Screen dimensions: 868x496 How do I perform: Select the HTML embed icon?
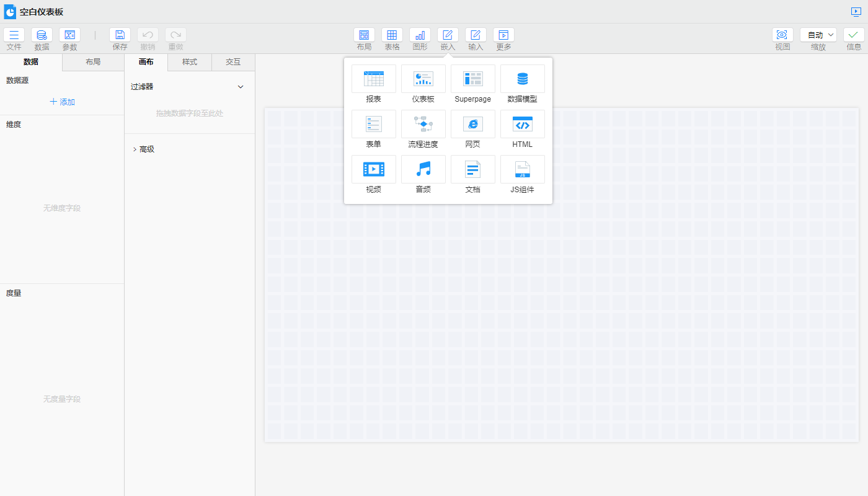(522, 124)
